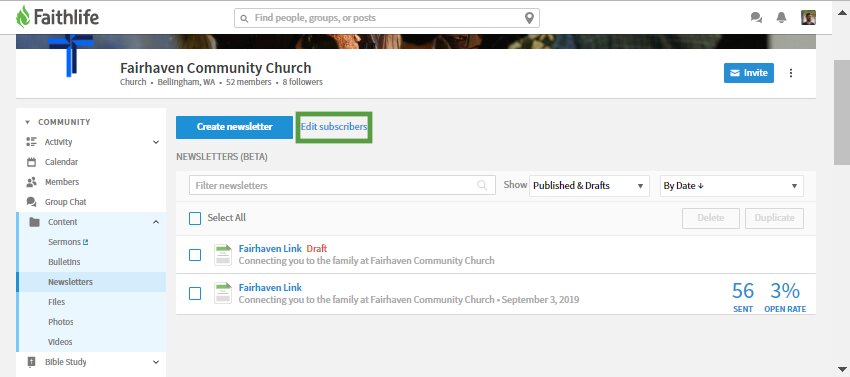Check the Select All checkbox

[195, 218]
